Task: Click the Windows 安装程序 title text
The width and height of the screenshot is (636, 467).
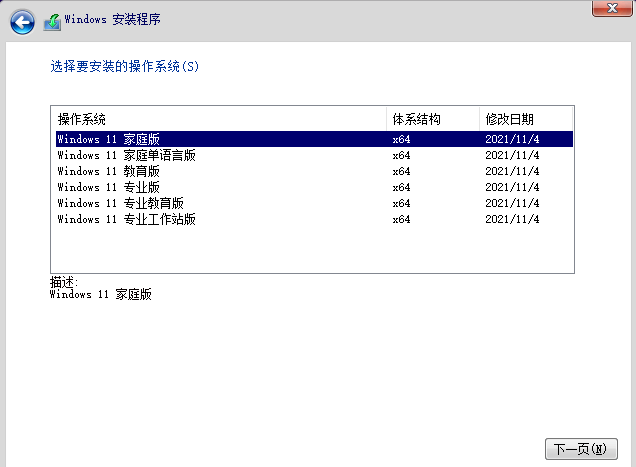Action: [x=112, y=19]
